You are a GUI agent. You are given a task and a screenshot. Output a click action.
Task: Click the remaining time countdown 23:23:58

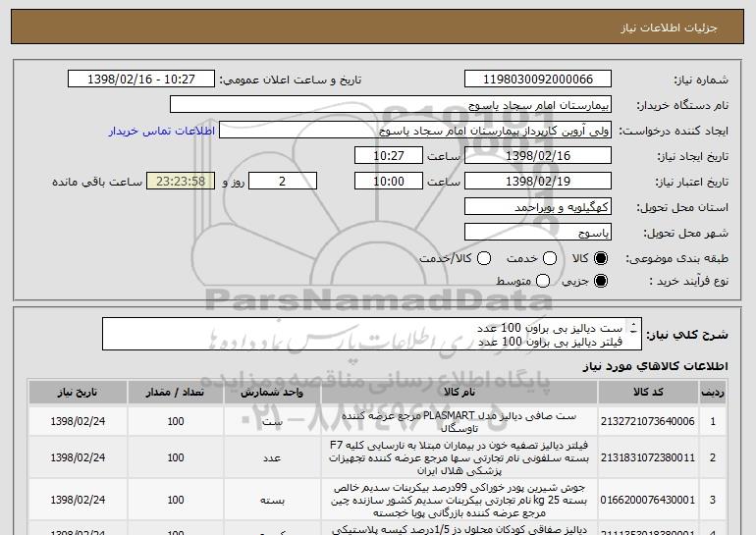[181, 182]
